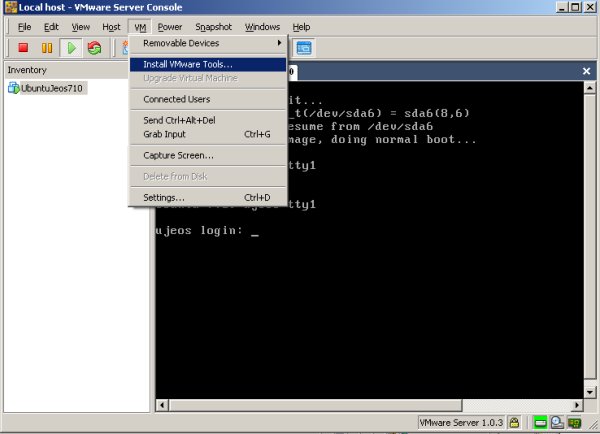Screen dimensions: 600x434
Task: Click the console horizontal scrollbar right arrow
Action: 577,405
